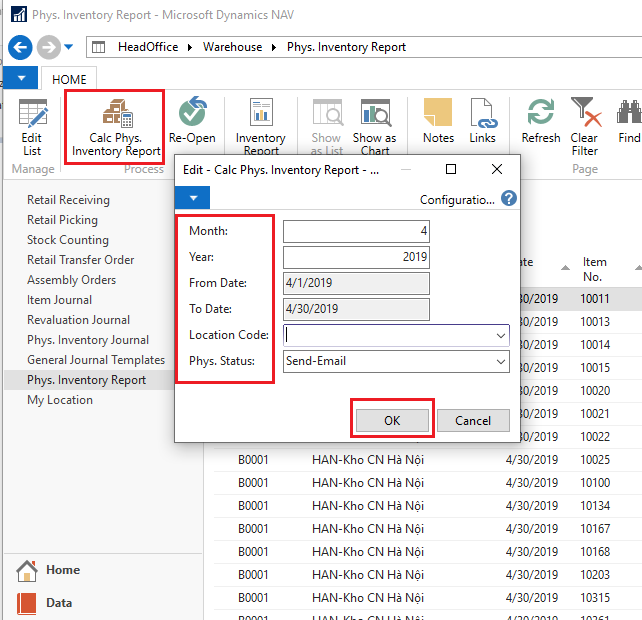
Task: Click the Item No. column header
Action: coord(595,269)
